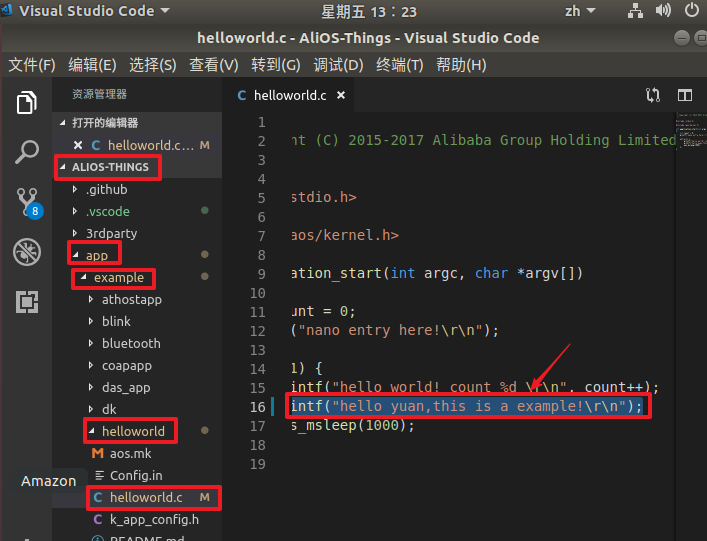
Task: Open the 转到(G) menu
Action: [x=275, y=65]
